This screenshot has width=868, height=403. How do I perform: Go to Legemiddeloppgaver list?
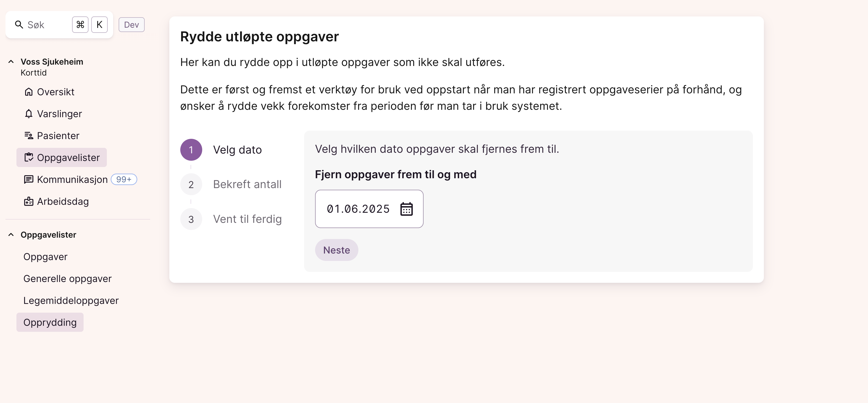pyautogui.click(x=71, y=301)
